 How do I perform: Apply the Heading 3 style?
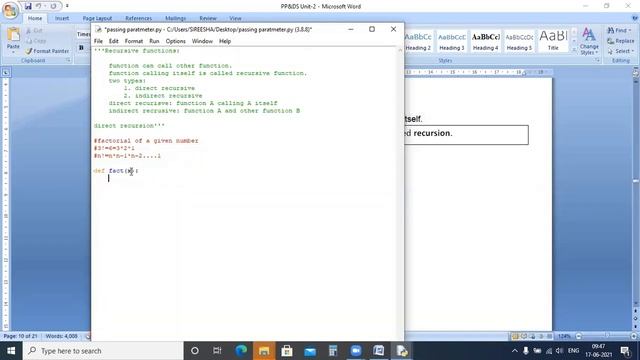452,41
